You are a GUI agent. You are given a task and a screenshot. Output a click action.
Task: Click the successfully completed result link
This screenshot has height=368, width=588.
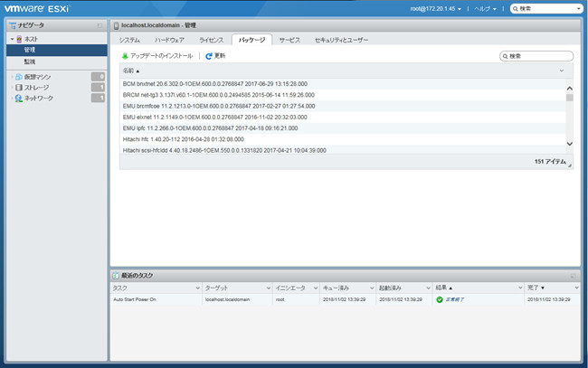pyautogui.click(x=454, y=299)
